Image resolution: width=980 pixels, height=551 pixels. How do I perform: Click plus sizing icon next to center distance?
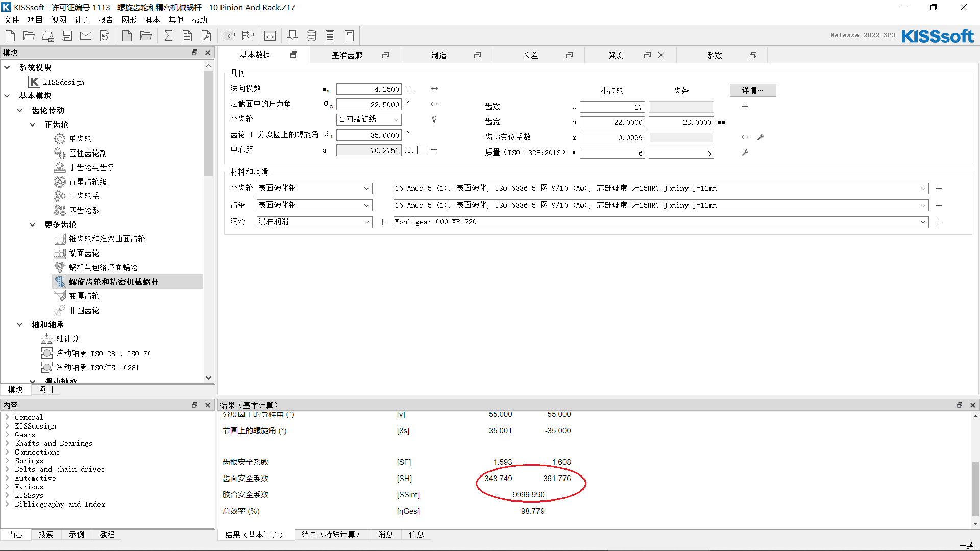(x=434, y=150)
